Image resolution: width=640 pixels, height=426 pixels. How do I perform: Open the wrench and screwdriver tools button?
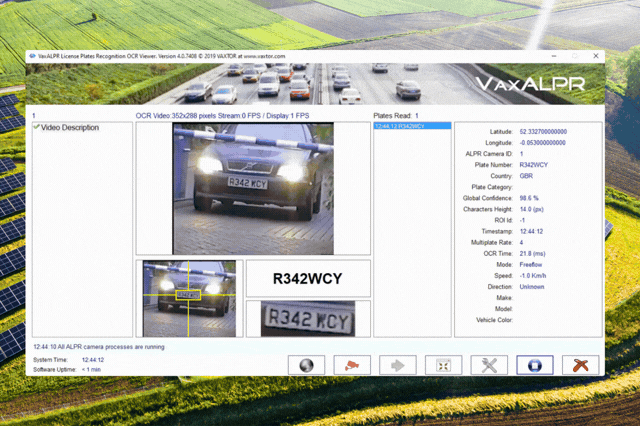489,365
